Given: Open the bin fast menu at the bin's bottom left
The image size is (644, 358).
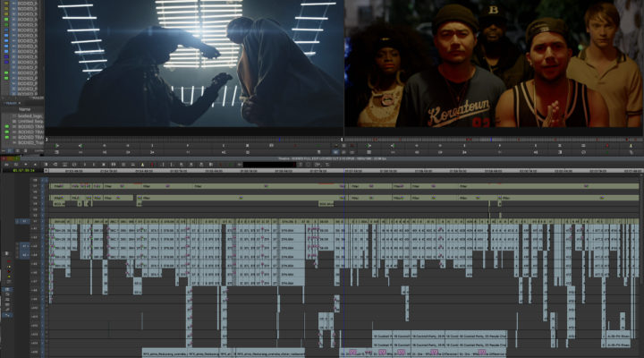Looking at the screenshot, I should click(4, 151).
